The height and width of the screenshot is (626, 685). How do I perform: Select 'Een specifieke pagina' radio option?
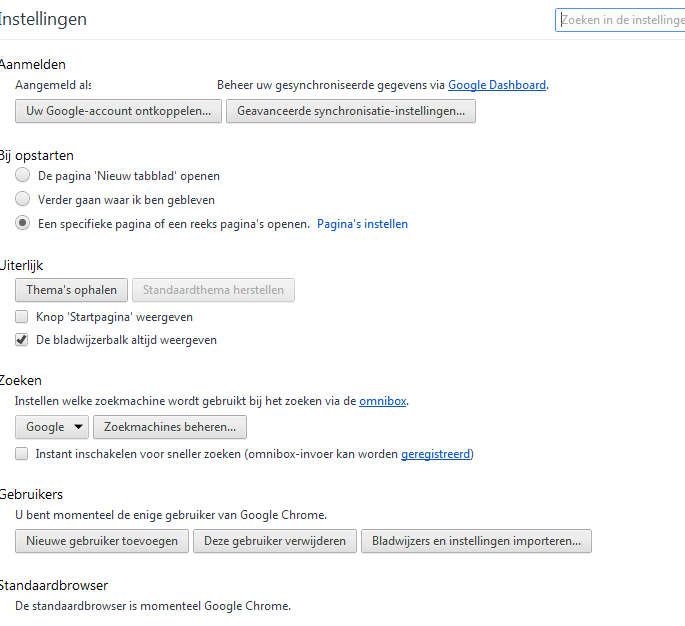(x=22, y=223)
